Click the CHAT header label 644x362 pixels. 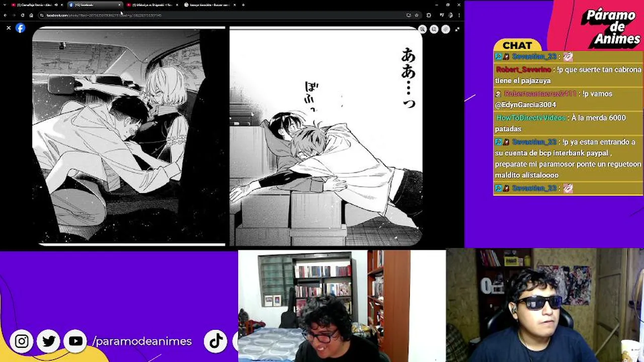(x=517, y=46)
